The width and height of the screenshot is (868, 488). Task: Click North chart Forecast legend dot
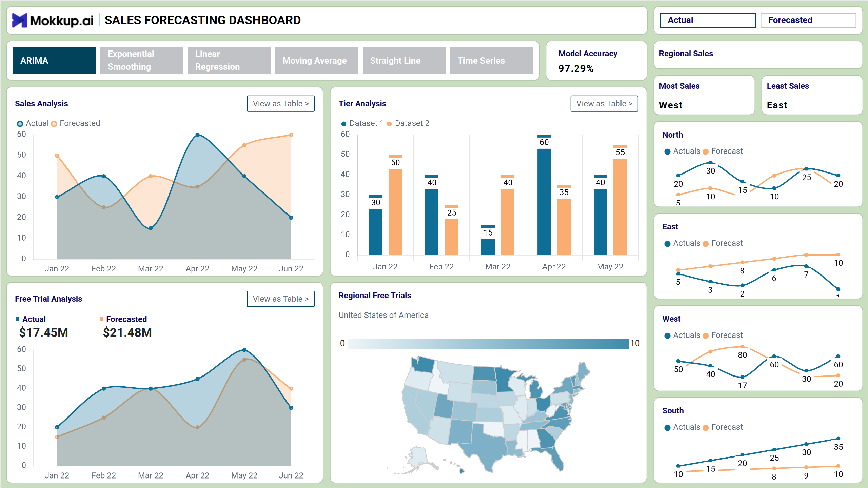tap(706, 151)
